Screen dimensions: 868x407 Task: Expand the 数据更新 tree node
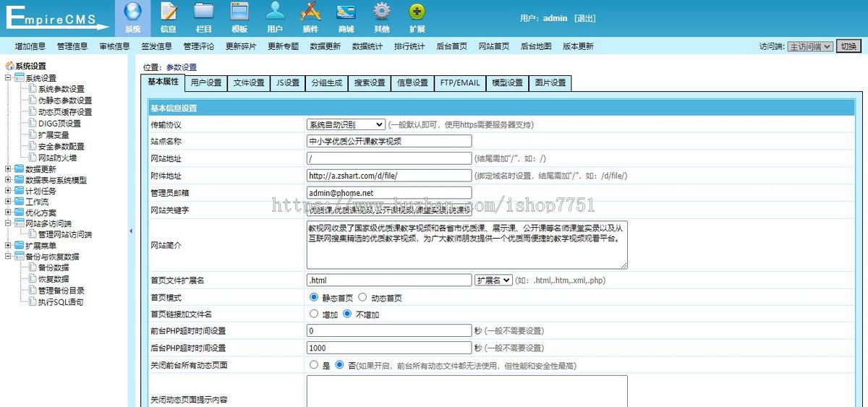click(8, 169)
